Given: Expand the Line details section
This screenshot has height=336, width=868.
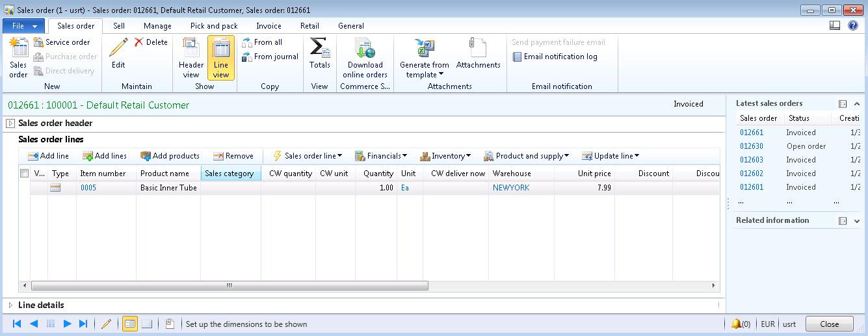Looking at the screenshot, I should pyautogui.click(x=10, y=305).
